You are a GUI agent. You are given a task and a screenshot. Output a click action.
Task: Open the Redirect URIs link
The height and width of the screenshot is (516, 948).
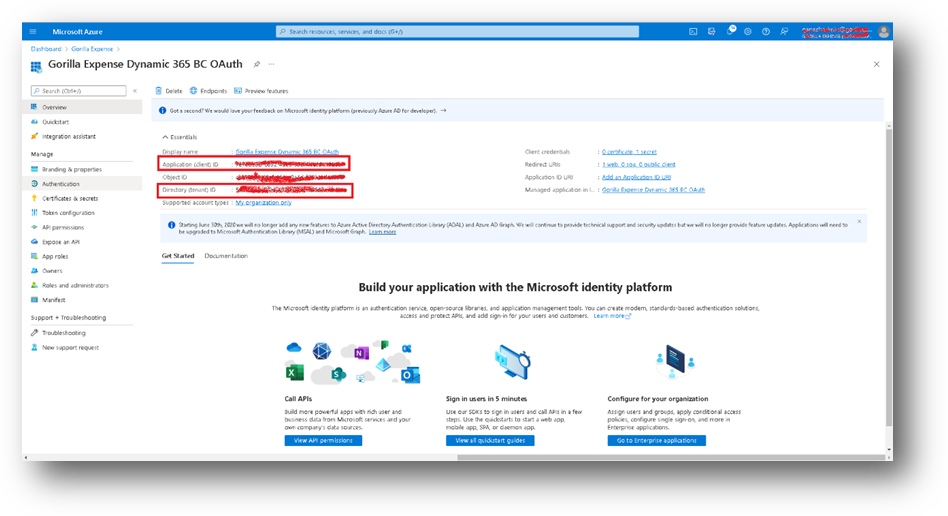pos(638,165)
